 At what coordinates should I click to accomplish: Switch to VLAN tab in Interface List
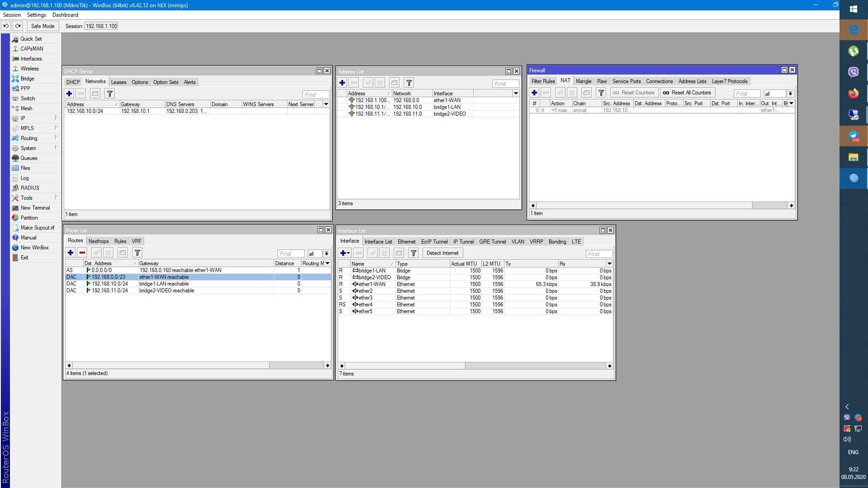point(518,242)
